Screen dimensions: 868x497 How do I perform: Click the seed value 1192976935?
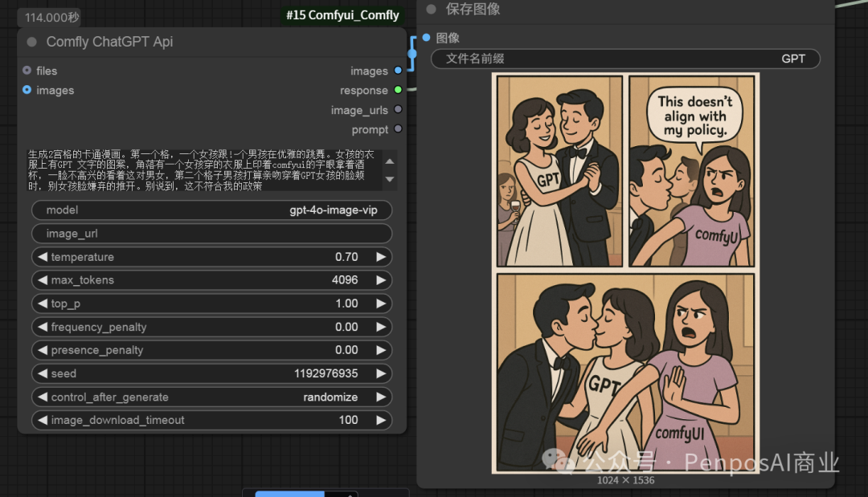326,373
